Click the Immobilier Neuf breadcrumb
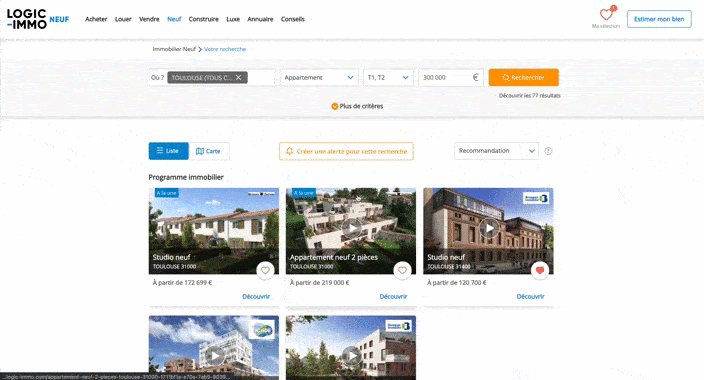Image resolution: width=704 pixels, height=380 pixels. click(x=174, y=49)
